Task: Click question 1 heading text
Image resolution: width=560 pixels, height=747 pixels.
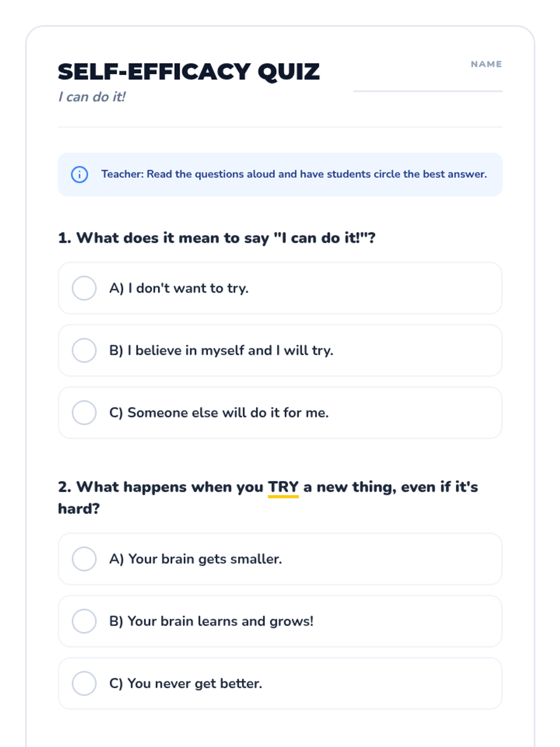Action: [x=217, y=238]
